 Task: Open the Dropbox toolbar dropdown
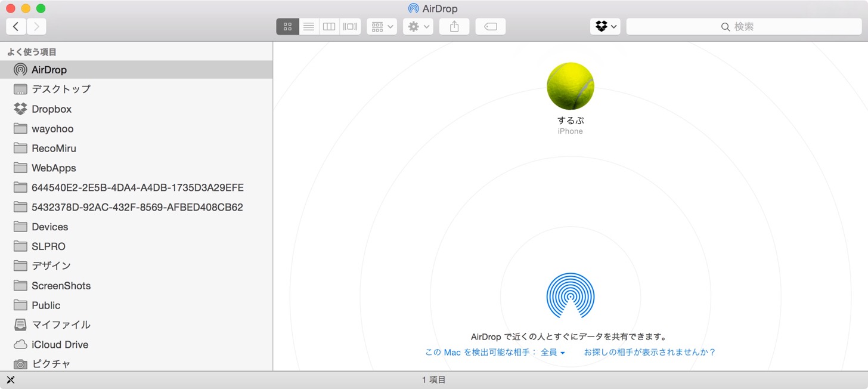pos(605,26)
